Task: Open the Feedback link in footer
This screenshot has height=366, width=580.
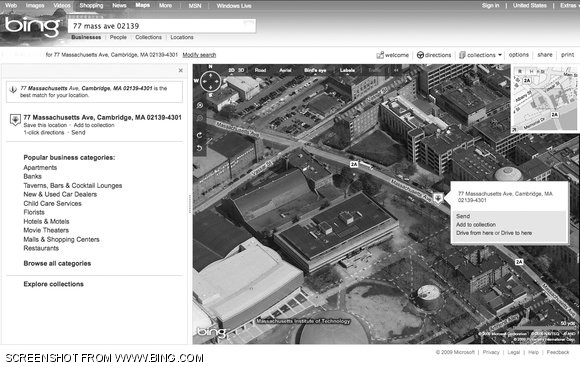Action: tap(558, 352)
